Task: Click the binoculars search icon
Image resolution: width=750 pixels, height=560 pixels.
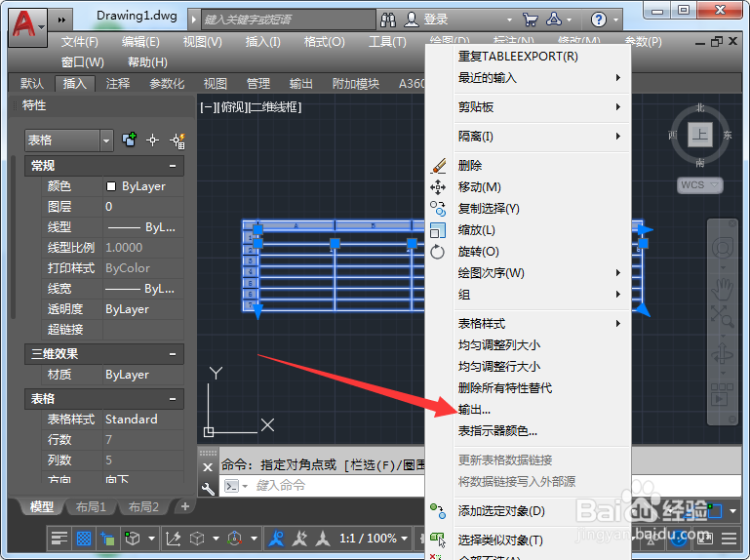Action: pos(388,20)
